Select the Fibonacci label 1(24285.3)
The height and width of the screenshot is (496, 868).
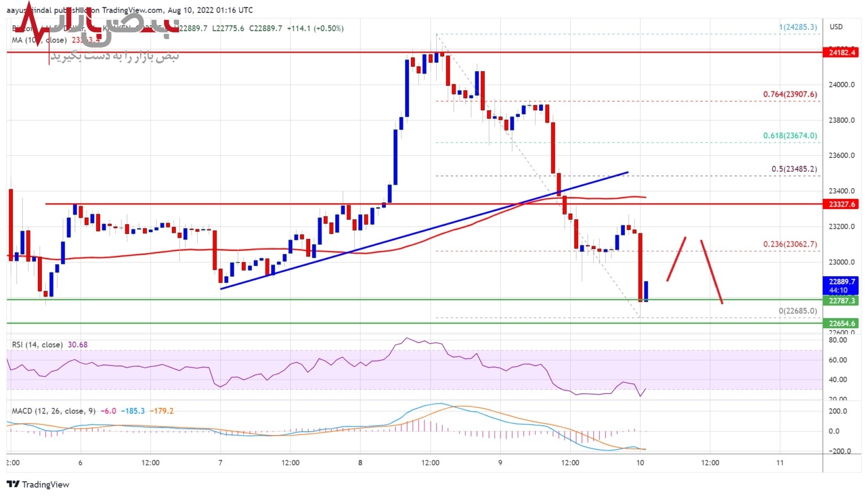coord(798,27)
